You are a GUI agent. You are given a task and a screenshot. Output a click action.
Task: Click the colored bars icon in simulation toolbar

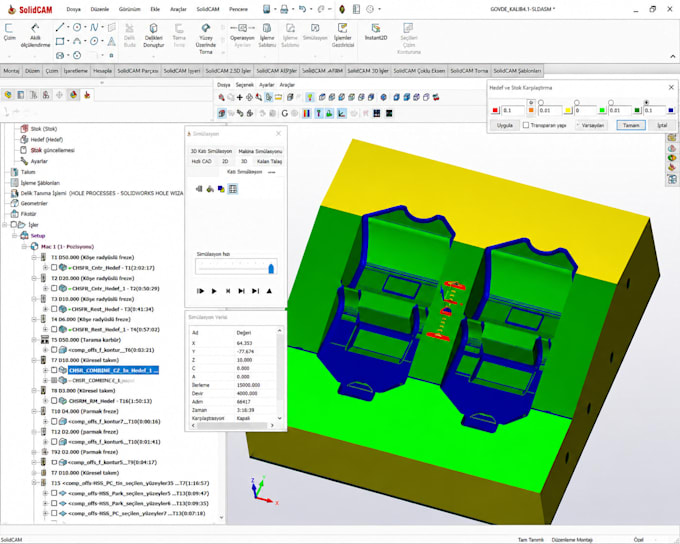pyautogui.click(x=307, y=113)
